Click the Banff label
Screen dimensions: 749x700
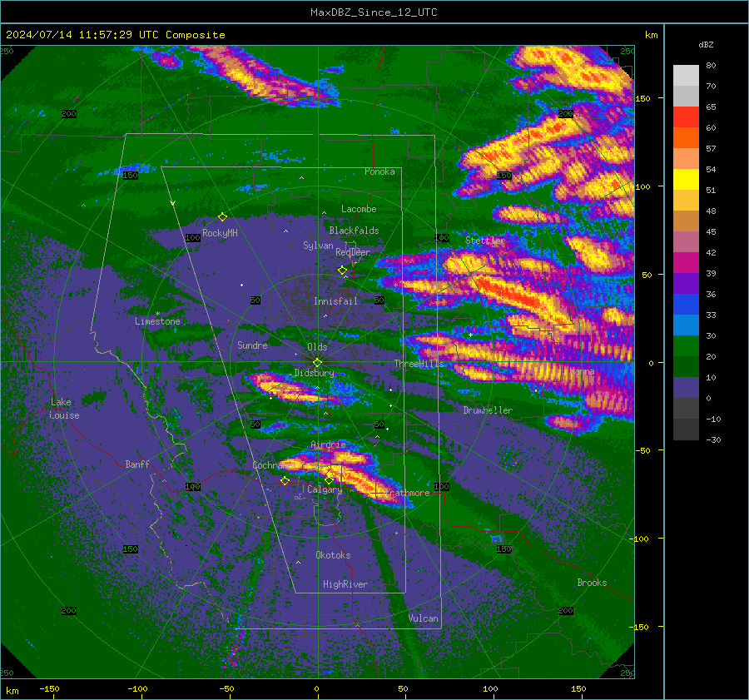coord(137,464)
